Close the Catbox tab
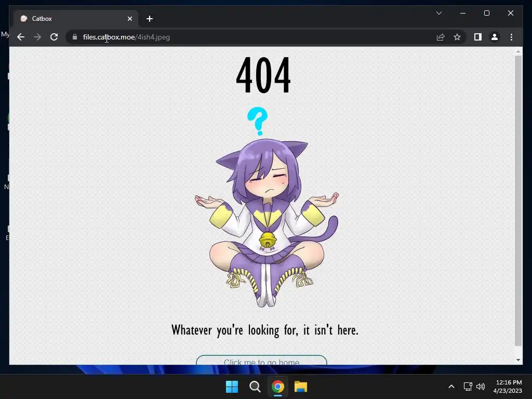The image size is (532, 399). click(129, 19)
